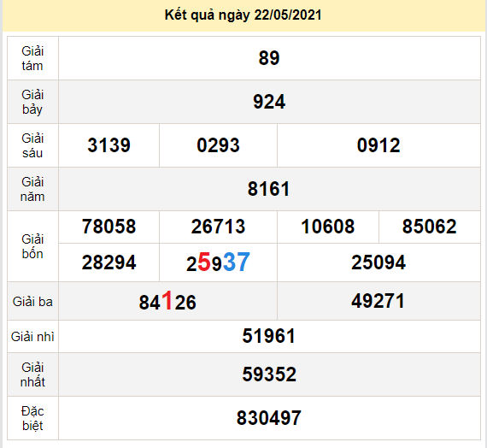Select Giải ba number 49271
The width and height of the screenshot is (487, 448).
[378, 301]
